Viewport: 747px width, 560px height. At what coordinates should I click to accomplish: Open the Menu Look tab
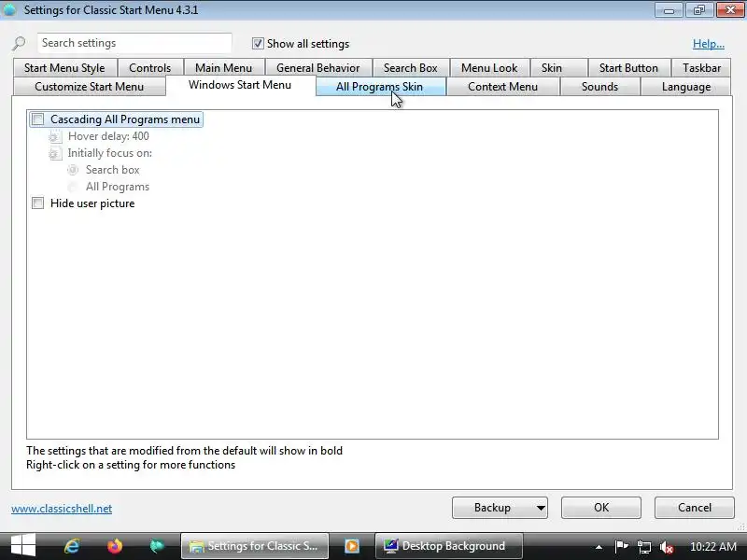[x=489, y=68]
